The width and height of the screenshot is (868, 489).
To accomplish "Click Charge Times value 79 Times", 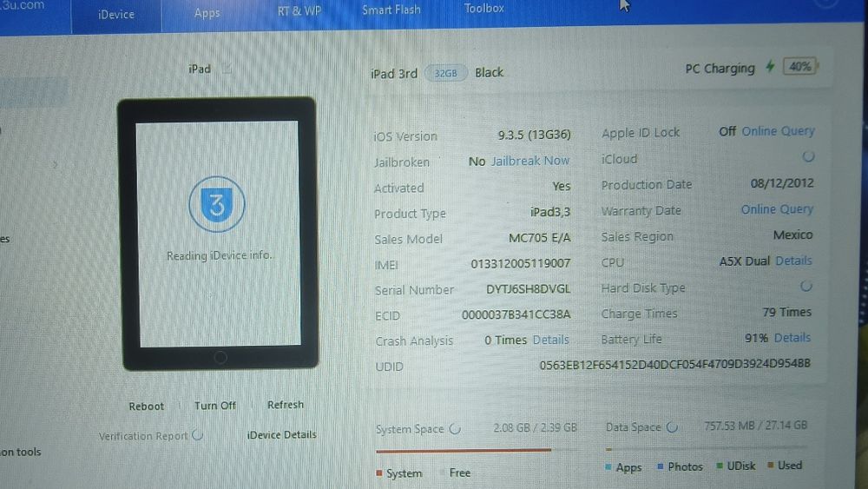I will pos(786,313).
